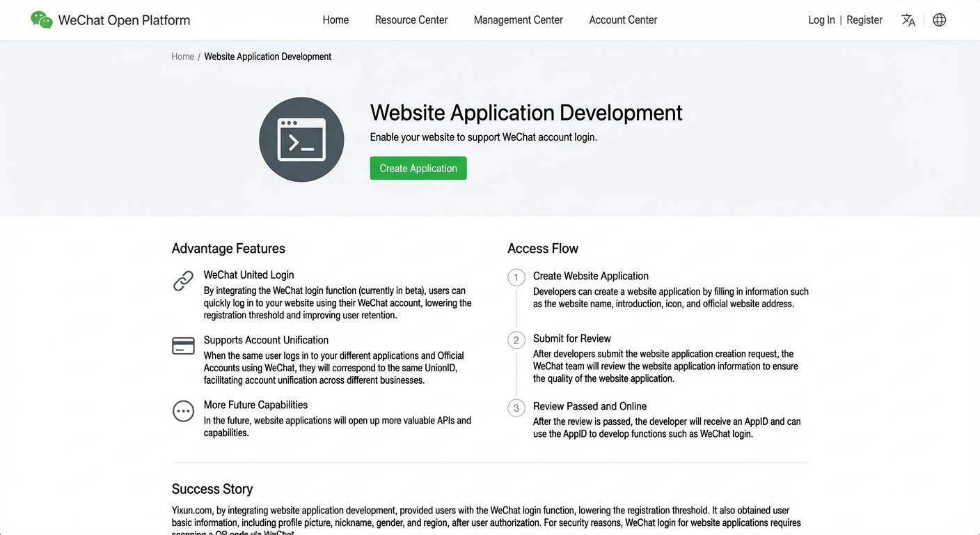
Task: Click the WeChat Open Platform title text
Action: [124, 20]
